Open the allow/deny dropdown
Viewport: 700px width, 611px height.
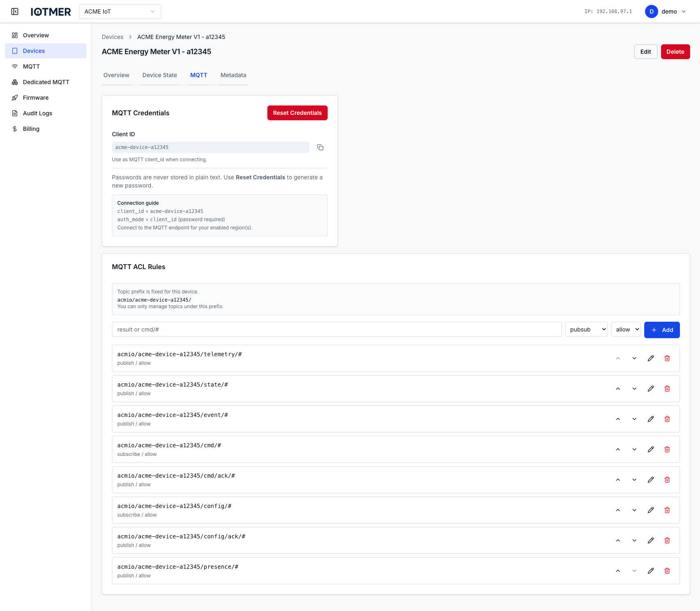point(625,329)
